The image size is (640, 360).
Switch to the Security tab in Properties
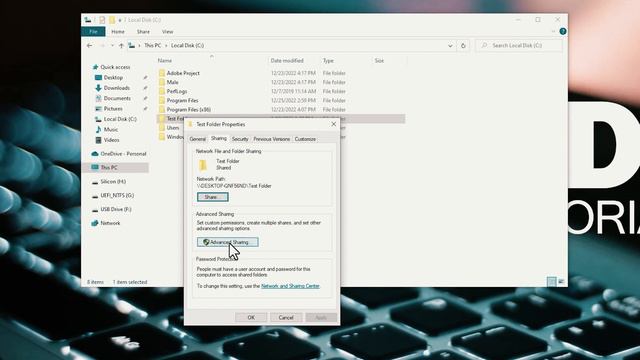[240, 139]
